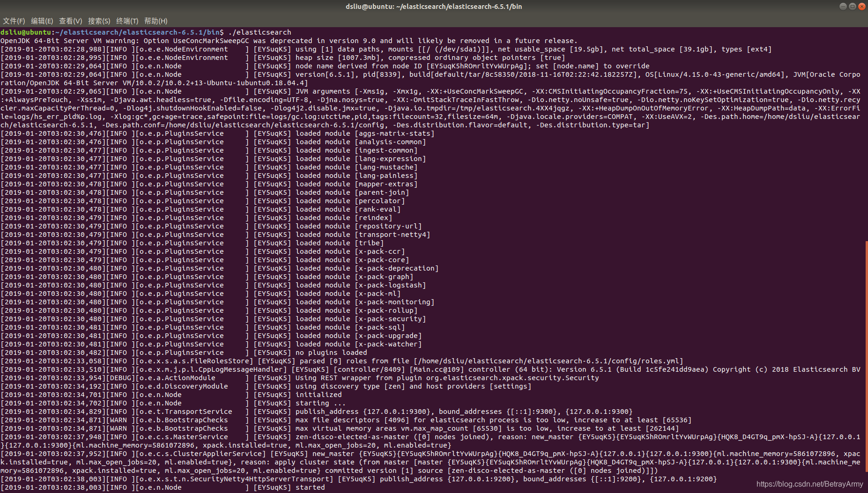
Task: Open the 帮助(H) menu
Action: pyautogui.click(x=156, y=21)
